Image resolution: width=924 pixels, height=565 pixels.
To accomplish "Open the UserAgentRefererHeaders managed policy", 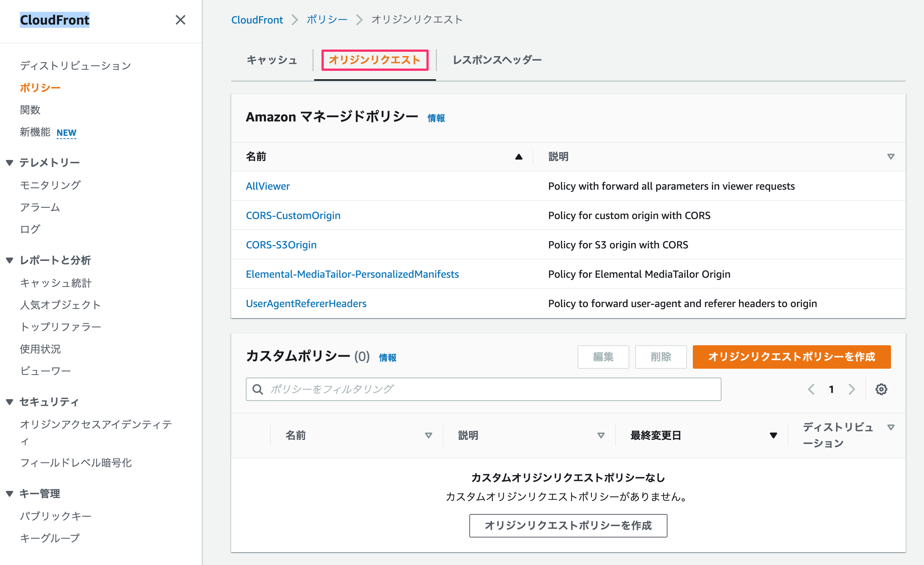I will point(306,303).
